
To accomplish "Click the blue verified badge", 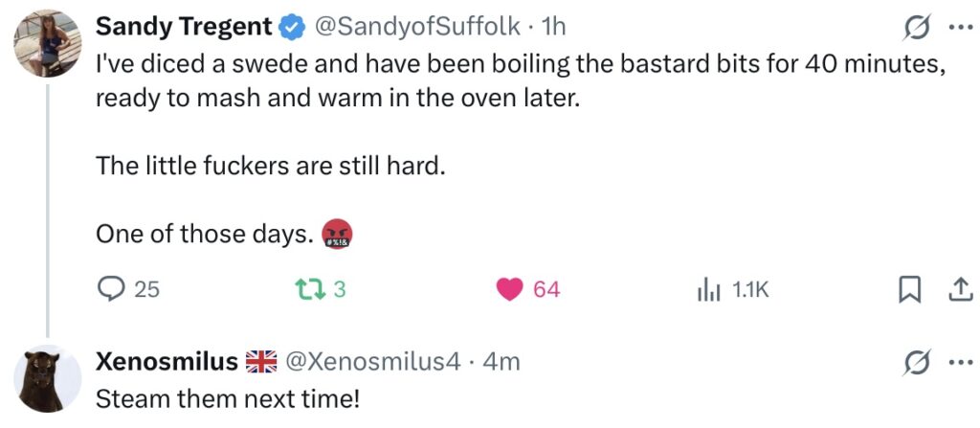I will coord(291,29).
